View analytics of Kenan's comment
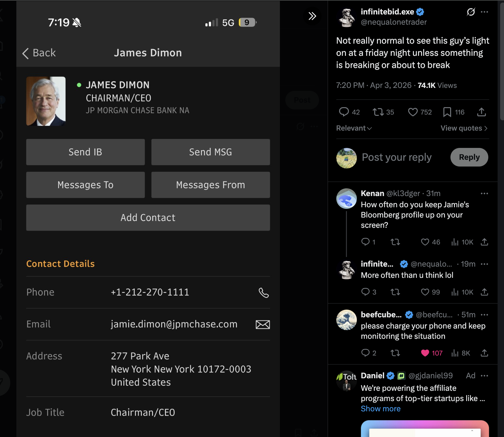The image size is (504, 437). click(455, 242)
